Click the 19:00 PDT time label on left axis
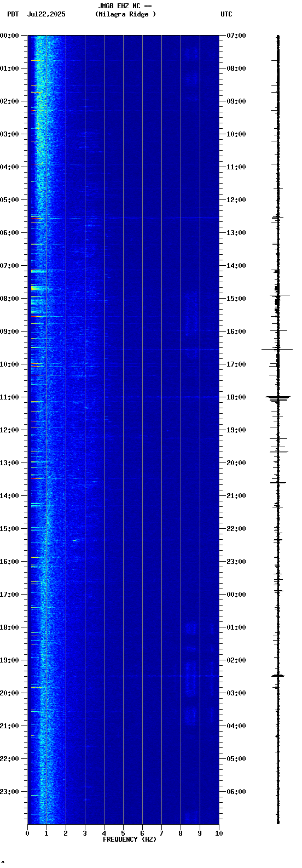 [9, 660]
